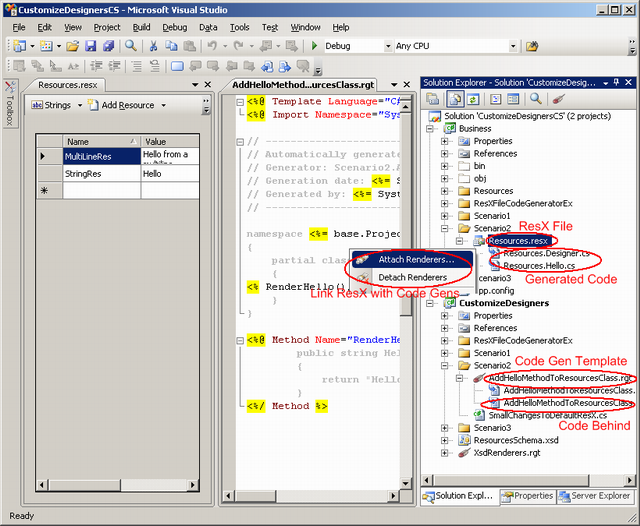The image size is (640, 526).
Task: Select the MultiLineRes name cell
Action: click(x=101, y=156)
